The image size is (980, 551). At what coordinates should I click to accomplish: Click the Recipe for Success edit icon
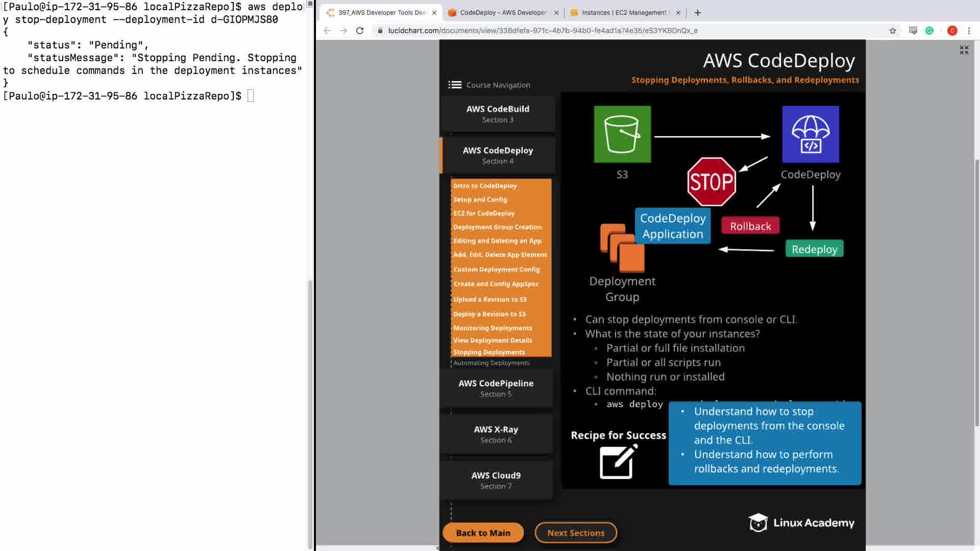pyautogui.click(x=618, y=461)
